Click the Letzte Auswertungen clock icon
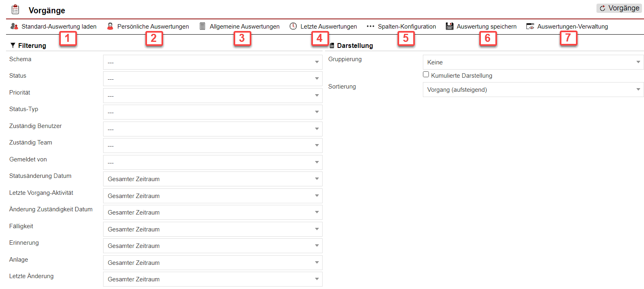The width and height of the screenshot is (644, 289). click(x=293, y=26)
